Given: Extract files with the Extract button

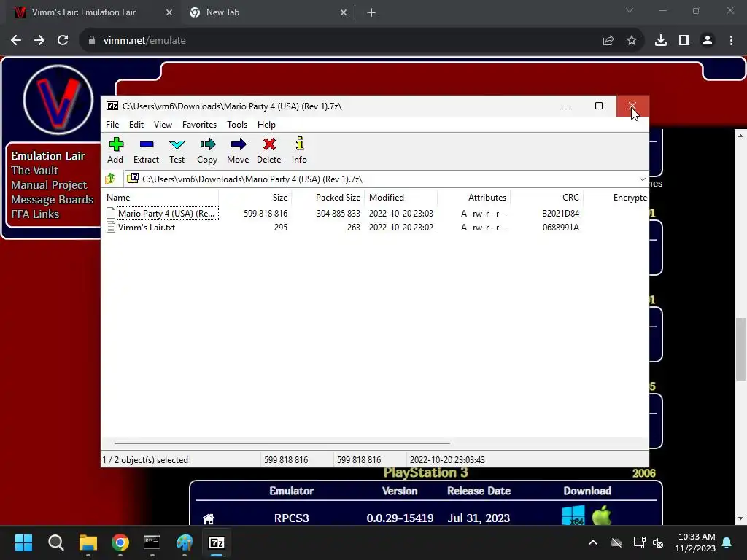Looking at the screenshot, I should point(146,150).
